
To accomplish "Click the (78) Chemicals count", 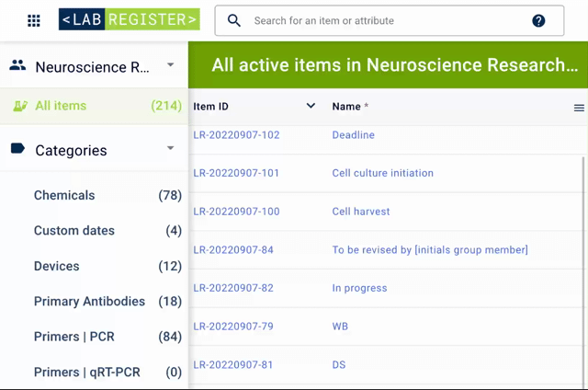I will pos(170,195).
